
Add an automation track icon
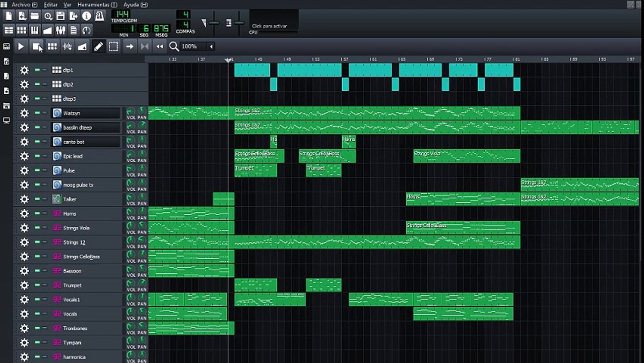click(82, 46)
